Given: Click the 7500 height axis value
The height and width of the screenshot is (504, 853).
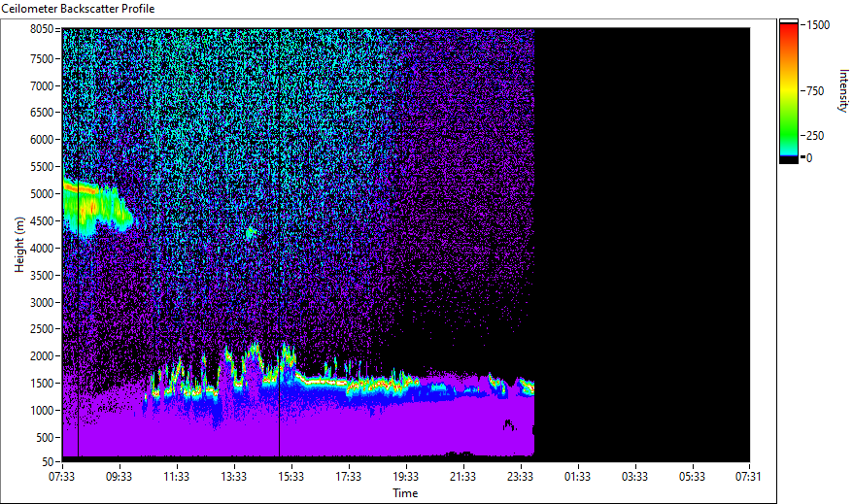Looking at the screenshot, I should [x=42, y=58].
